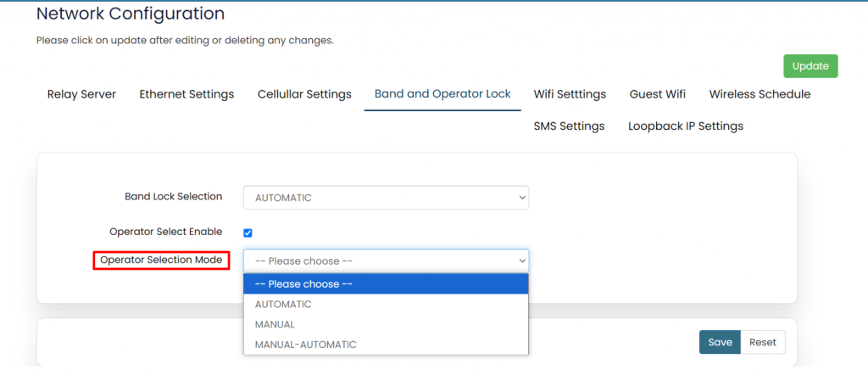Viewport: 868px width, 381px height.
Task: Uncheck the Operator Select Enable checkbox
Action: [x=248, y=233]
